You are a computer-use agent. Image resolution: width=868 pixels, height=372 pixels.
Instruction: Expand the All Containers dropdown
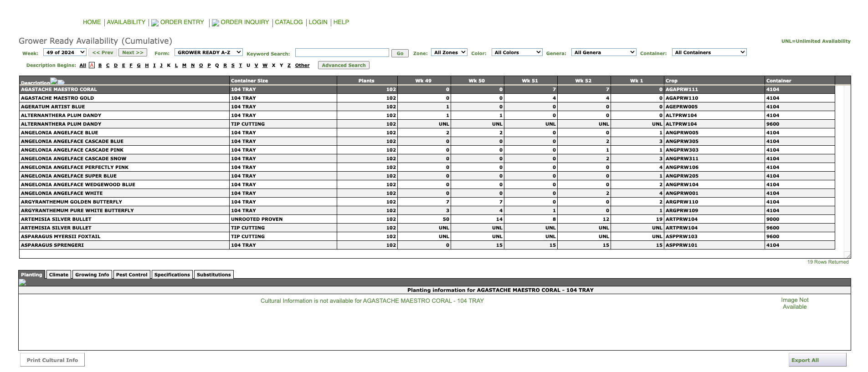click(709, 52)
